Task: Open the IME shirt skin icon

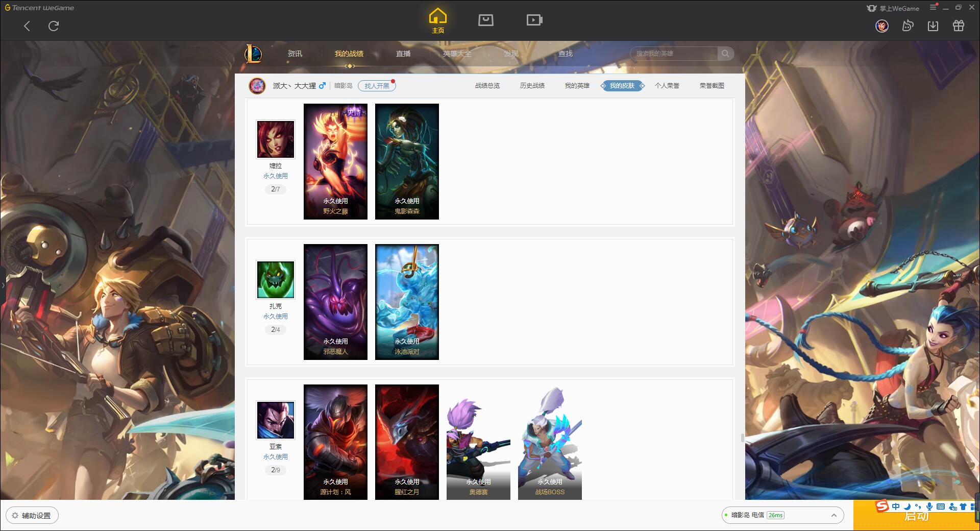Action: 964,506
